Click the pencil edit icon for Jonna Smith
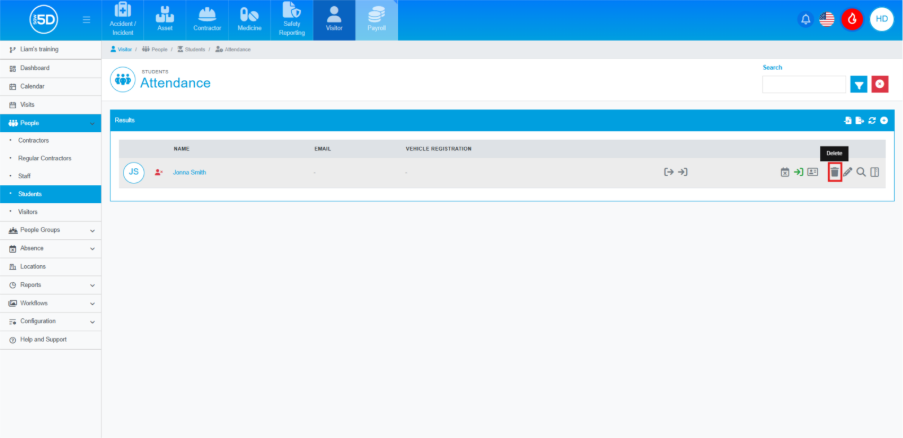Viewport: 903px width, 438px height. coord(848,172)
